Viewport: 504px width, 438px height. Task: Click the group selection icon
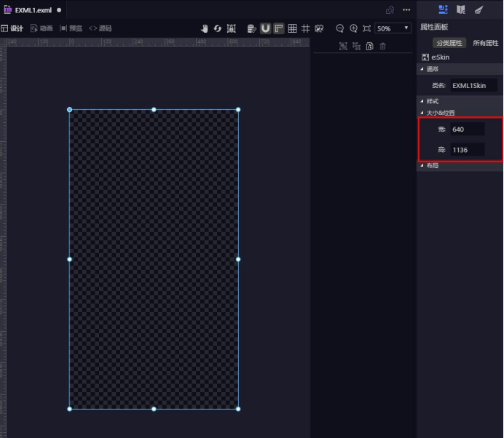click(x=343, y=47)
